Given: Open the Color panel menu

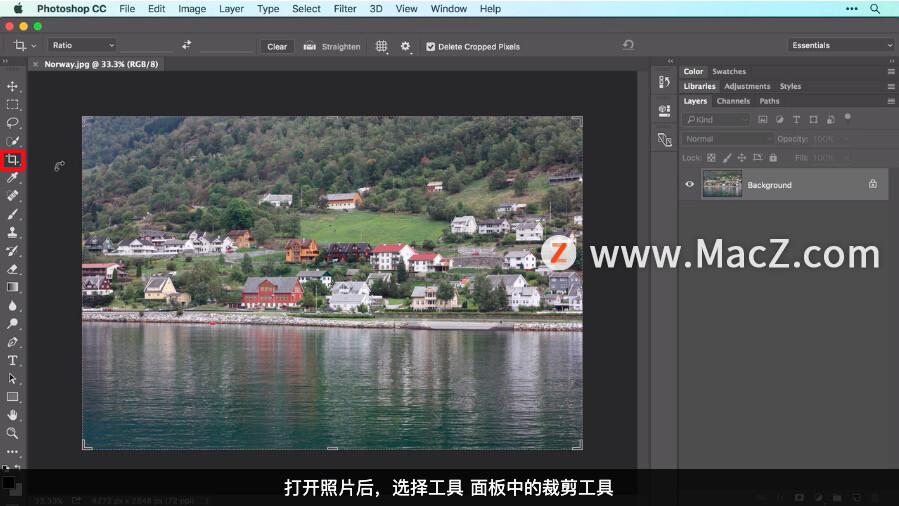Looking at the screenshot, I should 891,72.
